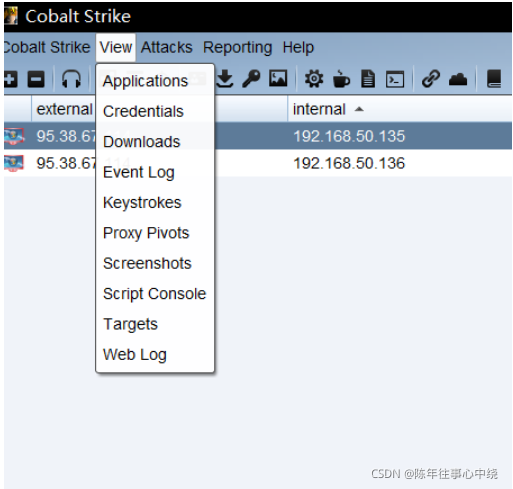Image resolution: width=513 pixels, height=489 pixels.
Task: Click external IP in the second row
Action: click(66, 163)
